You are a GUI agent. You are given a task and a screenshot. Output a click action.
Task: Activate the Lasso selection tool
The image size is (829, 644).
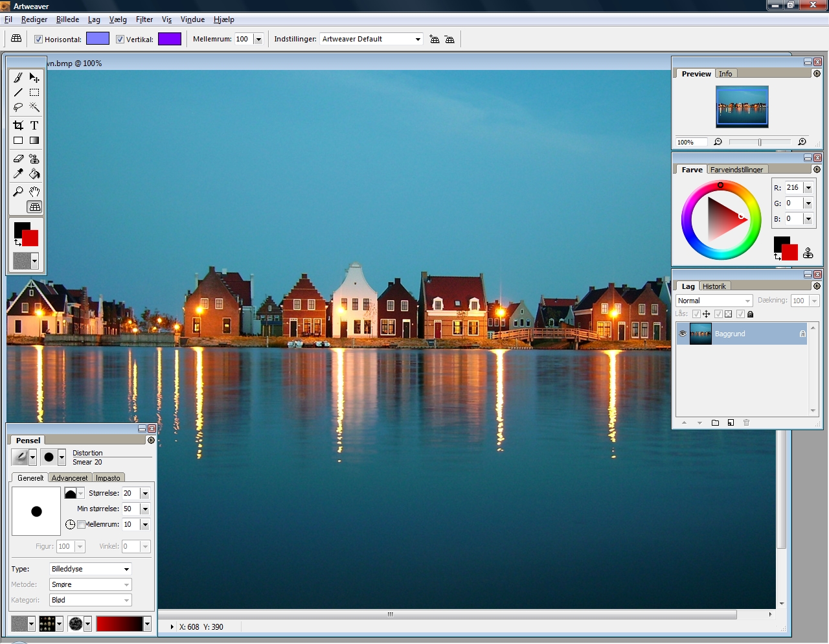click(18, 108)
